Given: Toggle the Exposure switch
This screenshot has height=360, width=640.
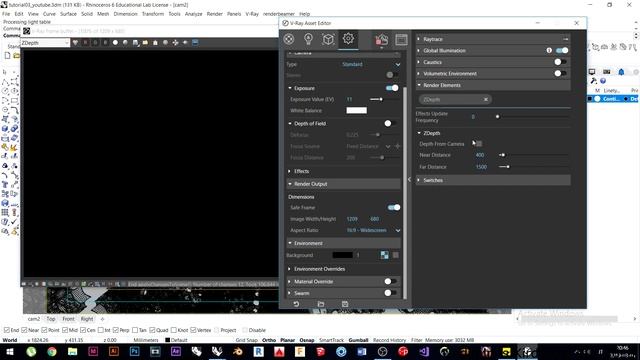Looking at the screenshot, I should pos(392,88).
